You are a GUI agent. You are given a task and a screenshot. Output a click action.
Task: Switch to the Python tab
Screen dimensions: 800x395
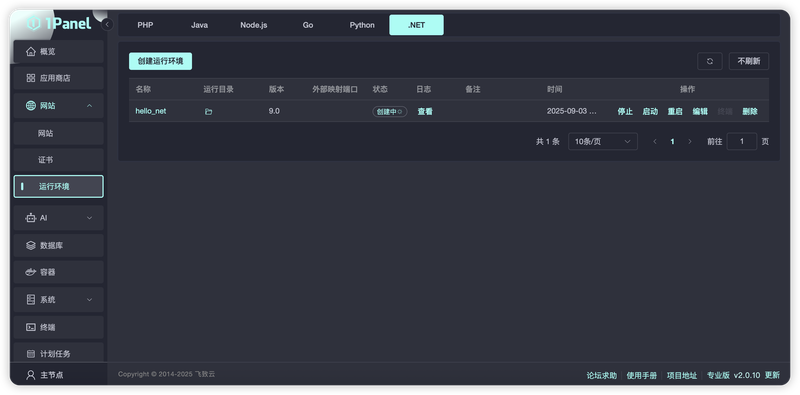point(362,25)
